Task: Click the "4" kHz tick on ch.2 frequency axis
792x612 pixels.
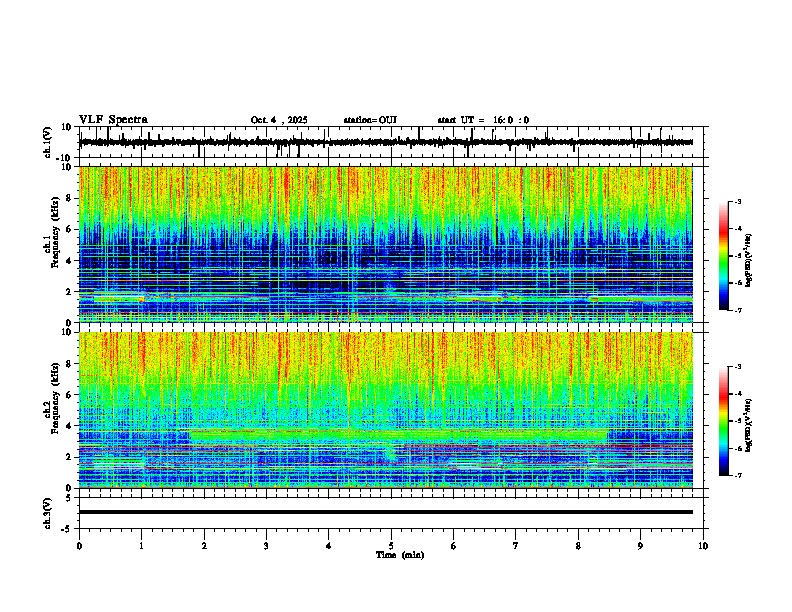Action: click(x=69, y=426)
